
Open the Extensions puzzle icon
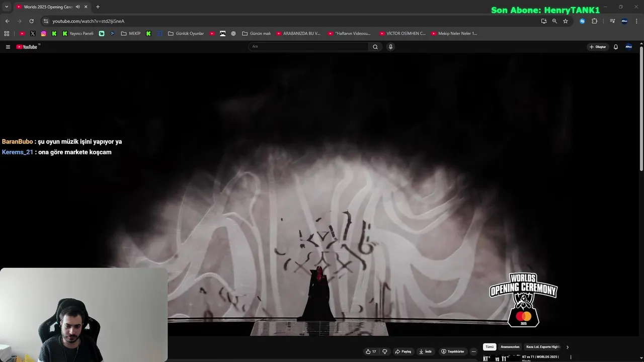595,21
